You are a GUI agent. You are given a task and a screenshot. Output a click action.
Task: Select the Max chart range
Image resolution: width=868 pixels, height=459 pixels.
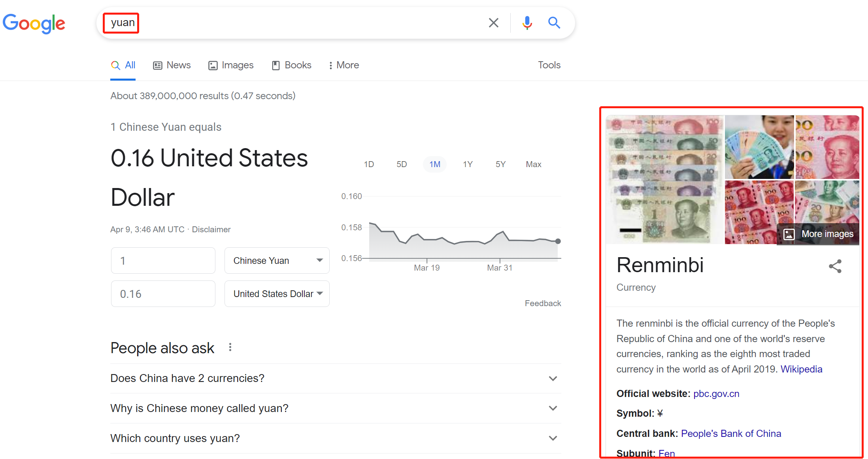533,164
